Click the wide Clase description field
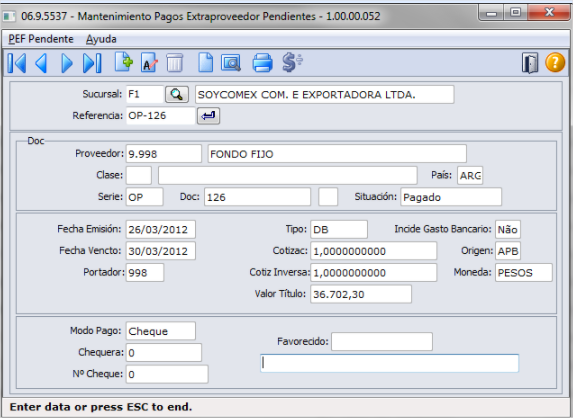 [288, 175]
